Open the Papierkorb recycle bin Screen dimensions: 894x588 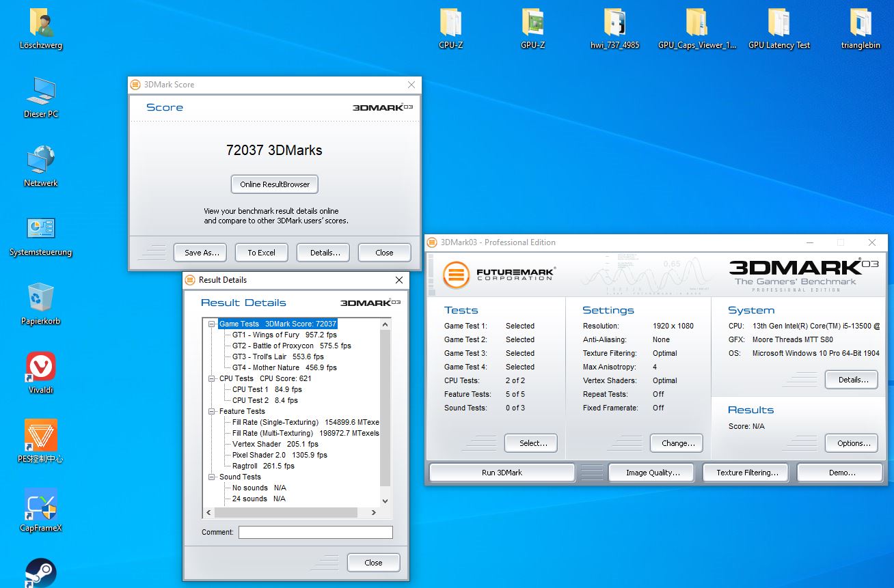pyautogui.click(x=41, y=305)
